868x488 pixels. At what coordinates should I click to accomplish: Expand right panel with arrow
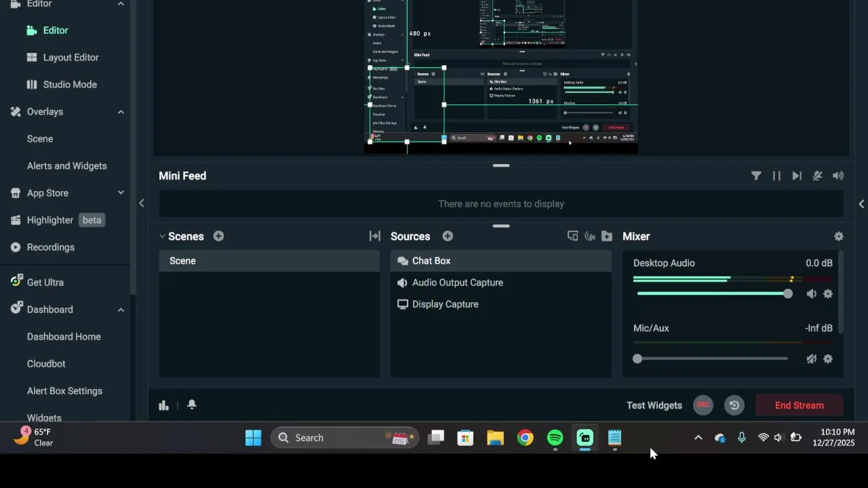[861, 203]
